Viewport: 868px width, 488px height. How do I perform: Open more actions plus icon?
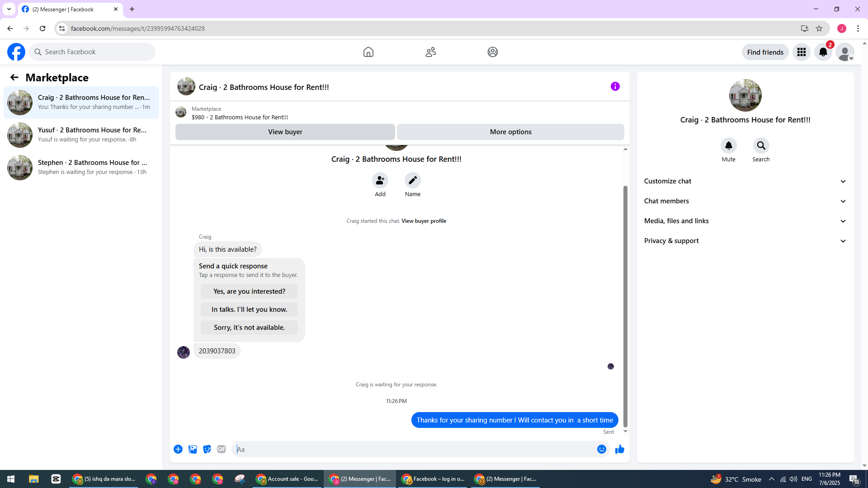[178, 449]
